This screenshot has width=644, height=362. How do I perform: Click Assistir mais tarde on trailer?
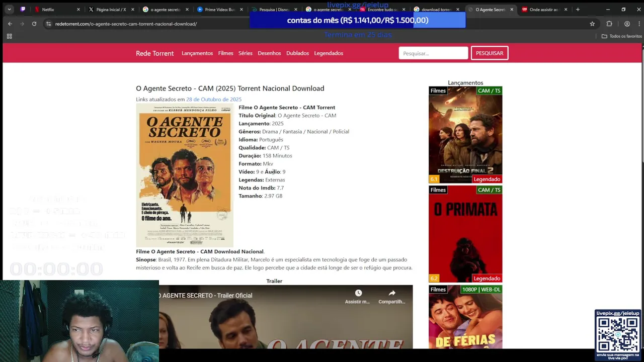click(357, 297)
